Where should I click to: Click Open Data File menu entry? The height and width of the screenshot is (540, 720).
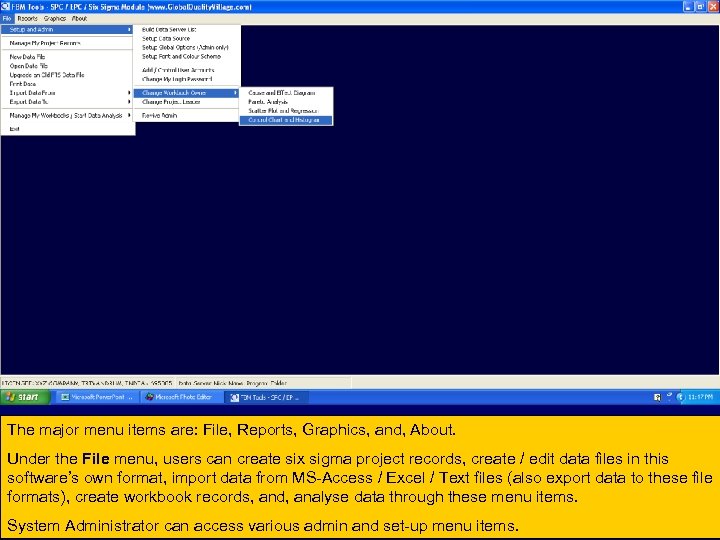coord(67,66)
